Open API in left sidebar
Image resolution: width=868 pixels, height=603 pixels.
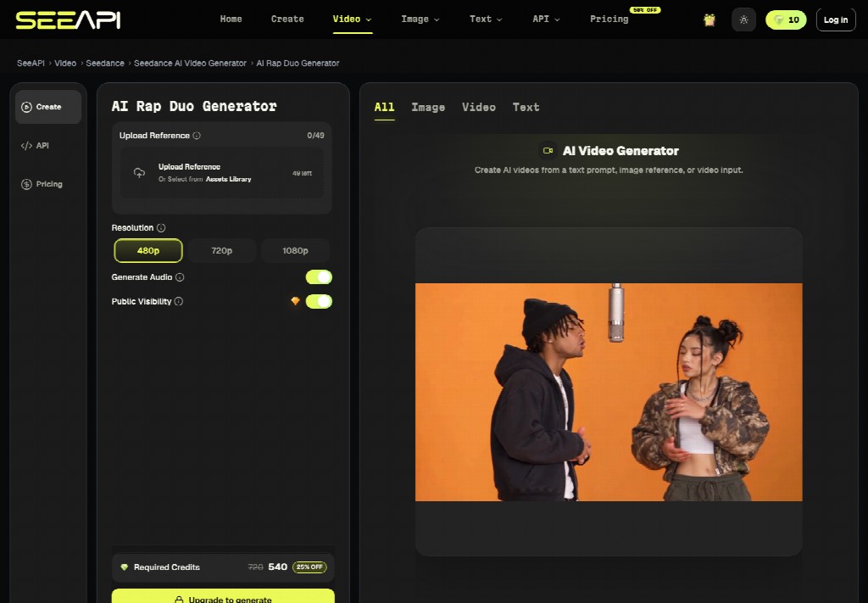[x=48, y=146]
